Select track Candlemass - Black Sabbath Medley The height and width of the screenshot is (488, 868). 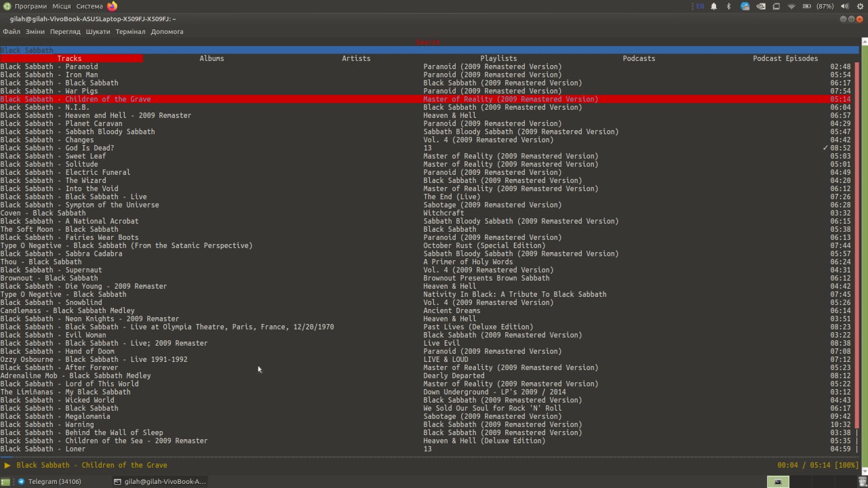coord(67,310)
